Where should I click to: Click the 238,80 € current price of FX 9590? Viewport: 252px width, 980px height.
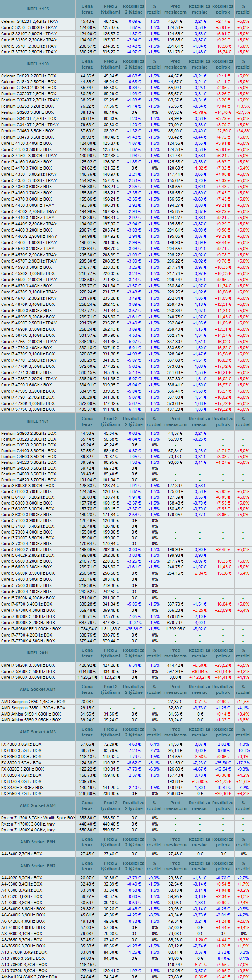point(87,793)
